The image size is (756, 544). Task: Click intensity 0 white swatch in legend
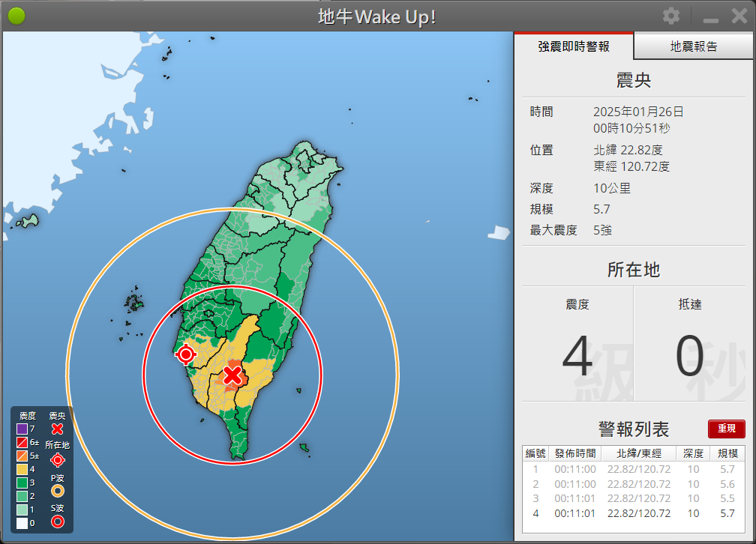22,523
